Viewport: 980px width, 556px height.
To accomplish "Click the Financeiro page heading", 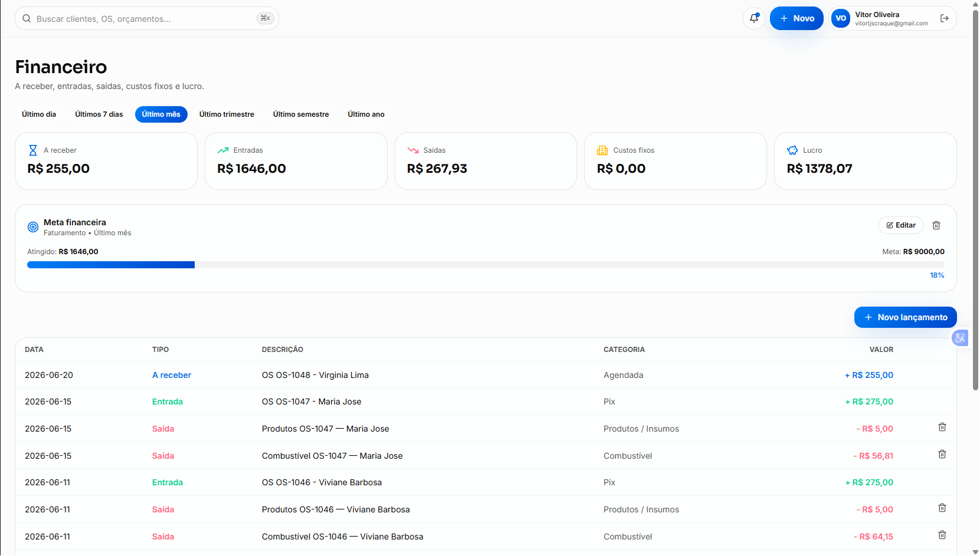I will pos(61,67).
